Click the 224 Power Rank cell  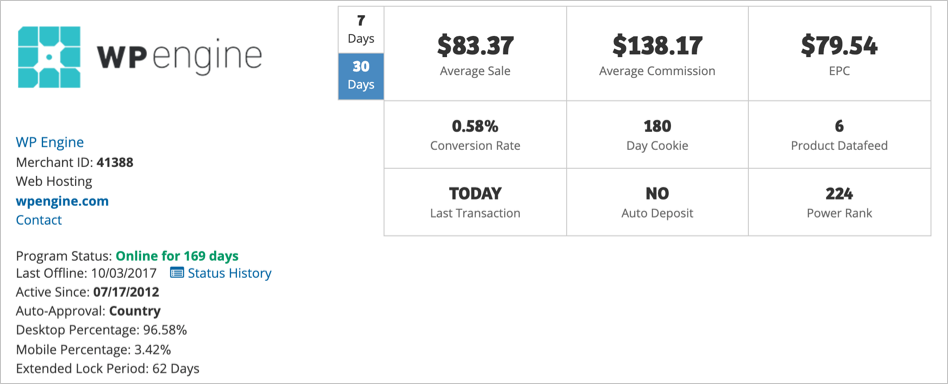point(840,202)
